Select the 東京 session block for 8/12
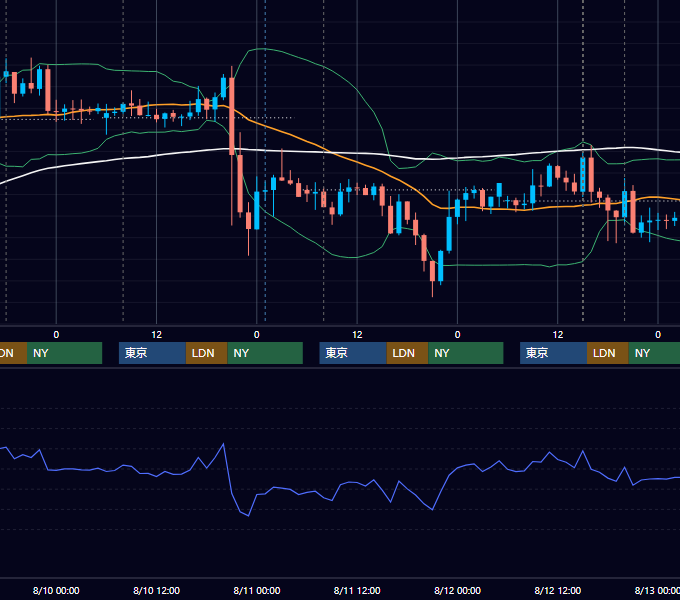680x600 pixels. (x=553, y=353)
